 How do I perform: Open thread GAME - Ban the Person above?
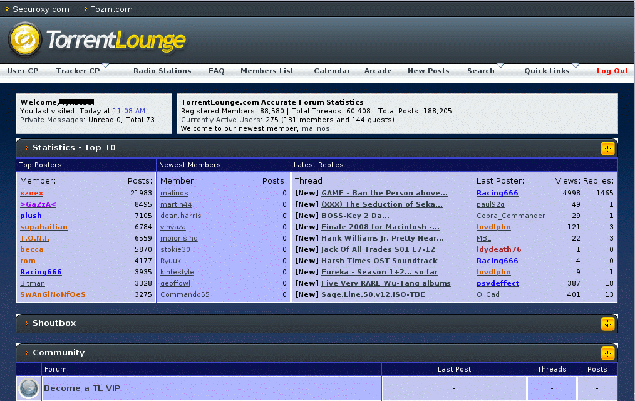click(x=384, y=193)
